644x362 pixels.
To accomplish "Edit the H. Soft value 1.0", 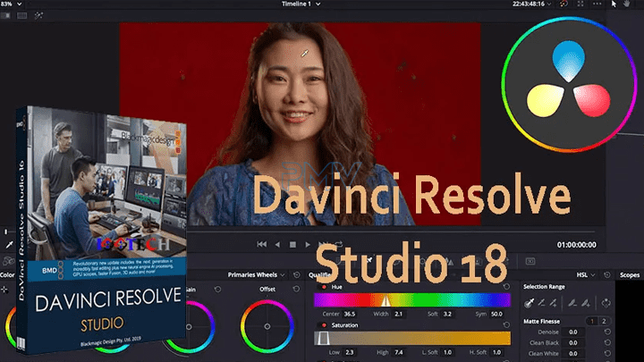I will (496, 352).
